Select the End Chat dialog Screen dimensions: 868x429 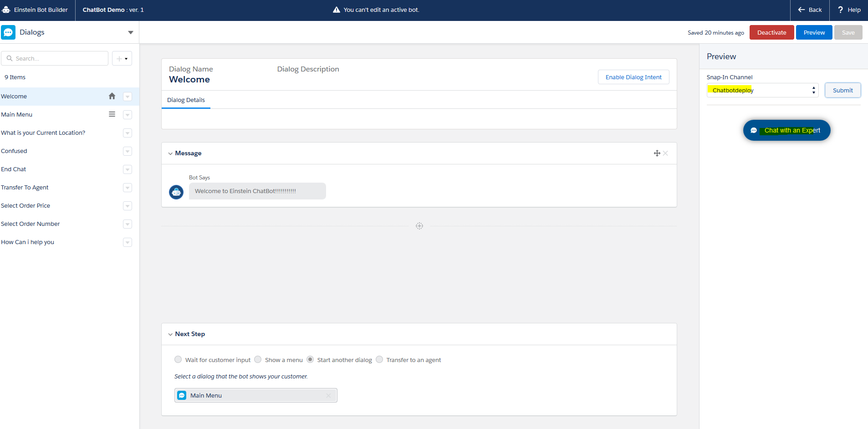tap(69, 169)
